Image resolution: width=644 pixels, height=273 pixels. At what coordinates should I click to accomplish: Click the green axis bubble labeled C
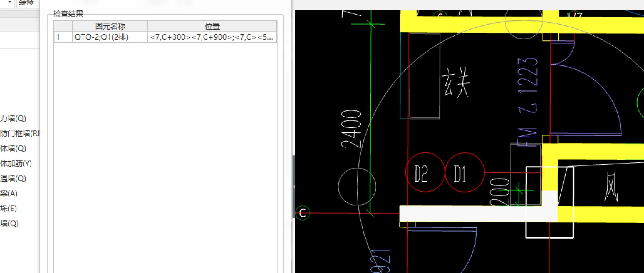(x=302, y=213)
